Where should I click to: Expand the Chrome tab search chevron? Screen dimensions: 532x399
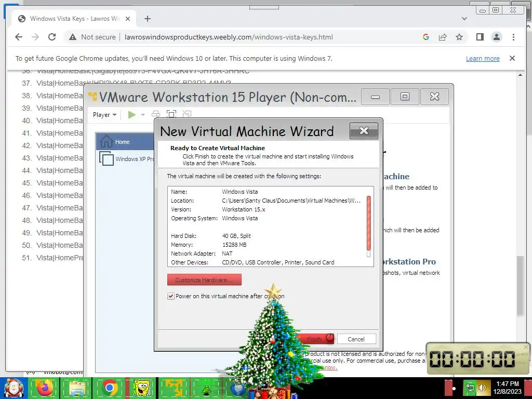point(464,19)
